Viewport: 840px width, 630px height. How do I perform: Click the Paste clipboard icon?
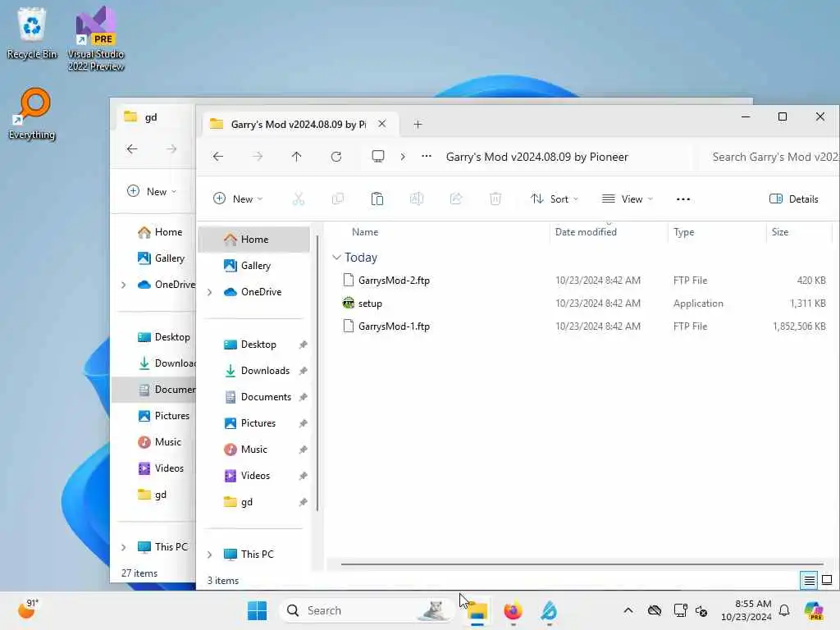[377, 199]
